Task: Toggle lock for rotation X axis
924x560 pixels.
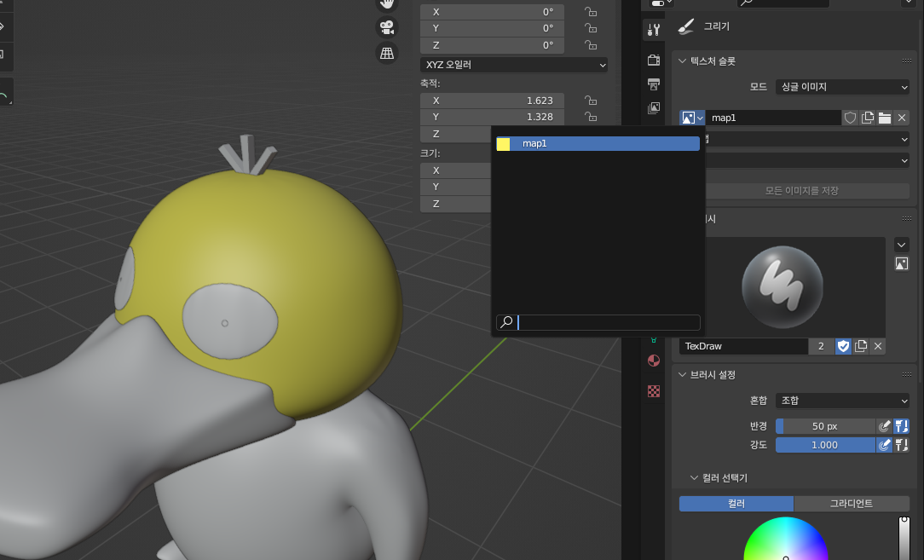Action: (x=591, y=12)
